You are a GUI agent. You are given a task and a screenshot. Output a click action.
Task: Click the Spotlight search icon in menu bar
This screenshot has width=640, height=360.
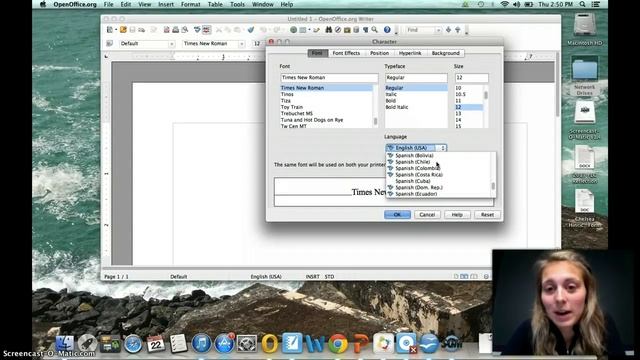coord(582,4)
